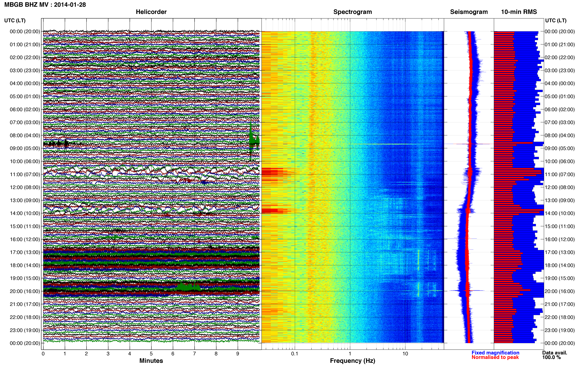Select the 10-min RMS panel heading
This screenshot has width=588, height=368.
(519, 12)
